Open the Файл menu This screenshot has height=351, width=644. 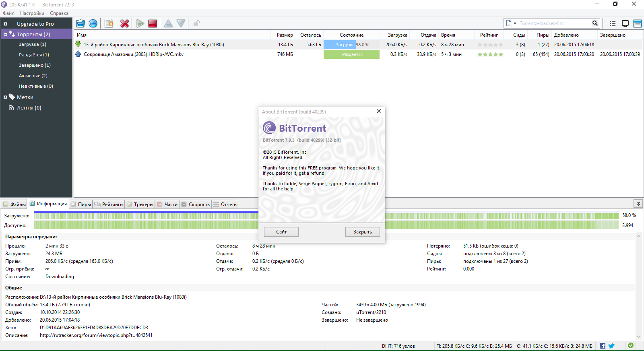click(8, 13)
